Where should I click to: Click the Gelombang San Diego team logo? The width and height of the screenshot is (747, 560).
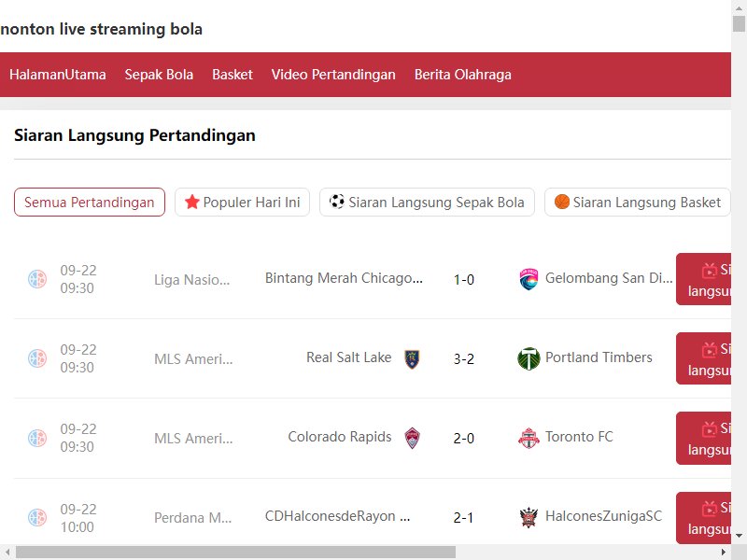point(529,279)
